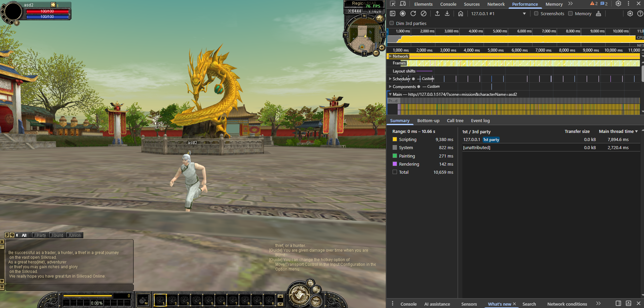Image resolution: width=644 pixels, height=308 pixels.
Task: Click the collect garbage broom icon
Action: (599, 13)
